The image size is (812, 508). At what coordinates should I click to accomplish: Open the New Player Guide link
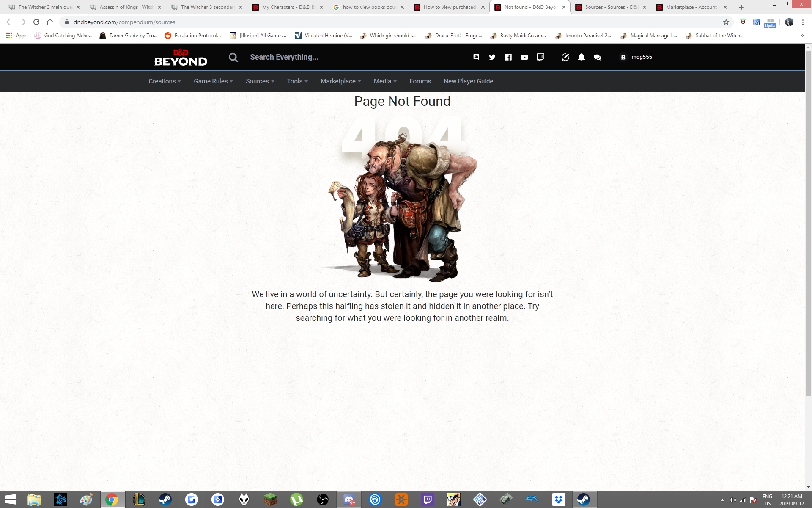click(468, 81)
